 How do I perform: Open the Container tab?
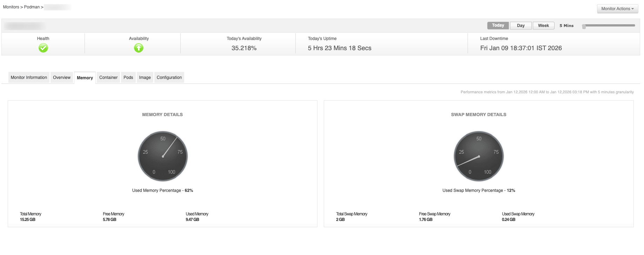(x=108, y=77)
